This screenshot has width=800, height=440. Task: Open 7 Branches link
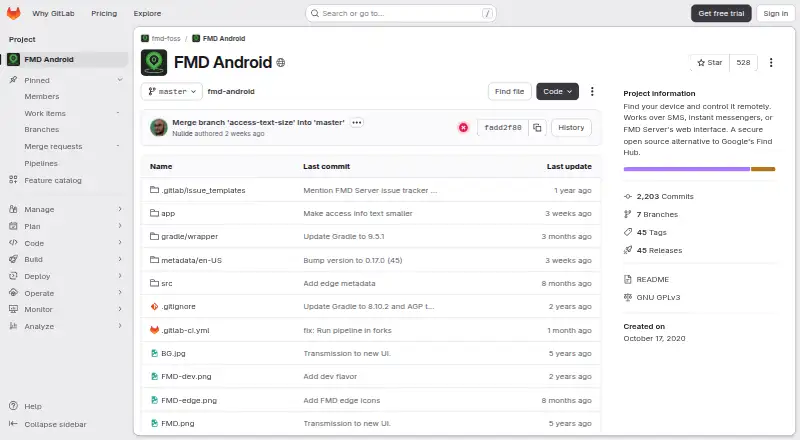pos(657,214)
